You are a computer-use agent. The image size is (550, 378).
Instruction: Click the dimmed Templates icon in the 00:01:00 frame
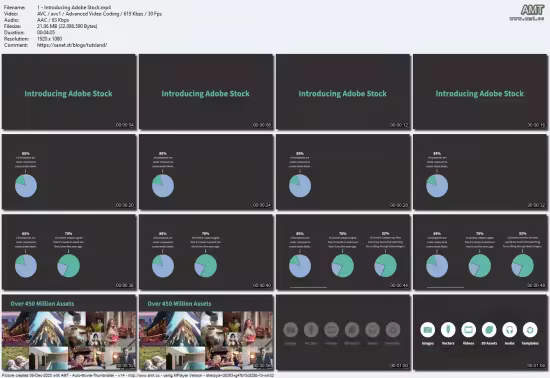393,330
